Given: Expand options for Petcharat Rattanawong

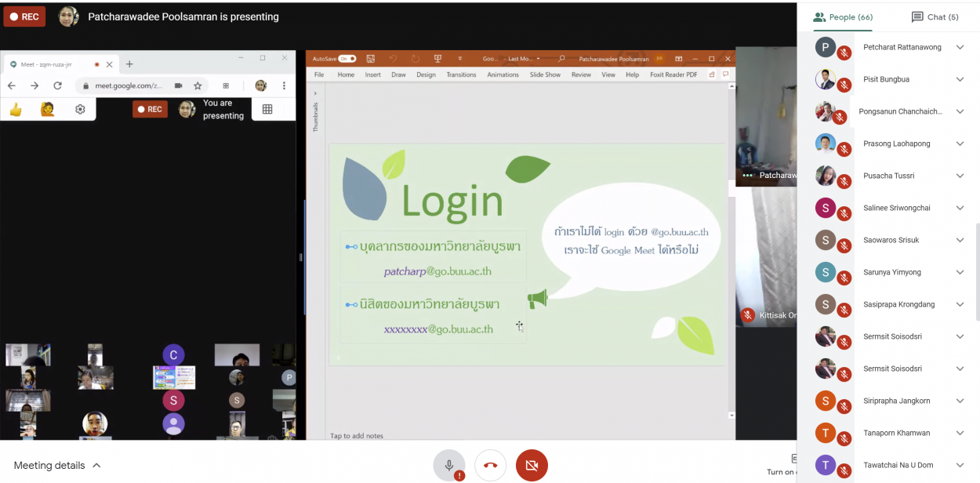Looking at the screenshot, I should coord(960,47).
